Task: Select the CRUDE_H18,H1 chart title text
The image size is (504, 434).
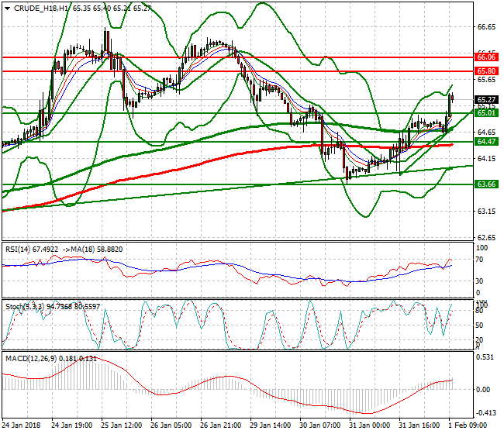Action: pos(41,9)
